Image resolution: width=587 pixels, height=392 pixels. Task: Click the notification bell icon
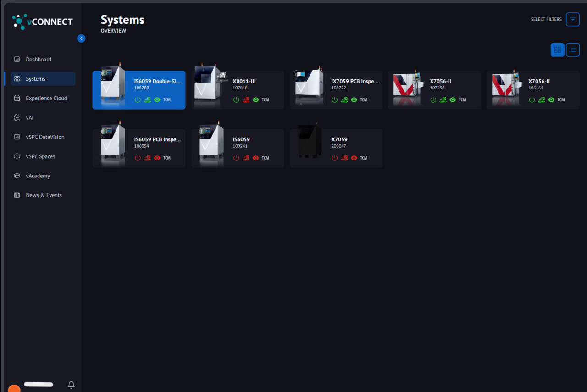(x=71, y=385)
